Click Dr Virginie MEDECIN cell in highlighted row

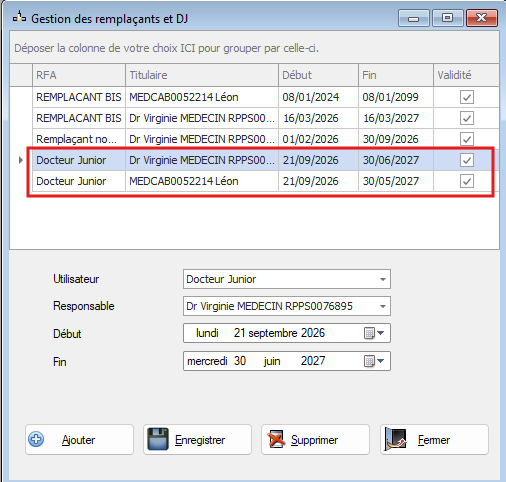click(x=202, y=160)
